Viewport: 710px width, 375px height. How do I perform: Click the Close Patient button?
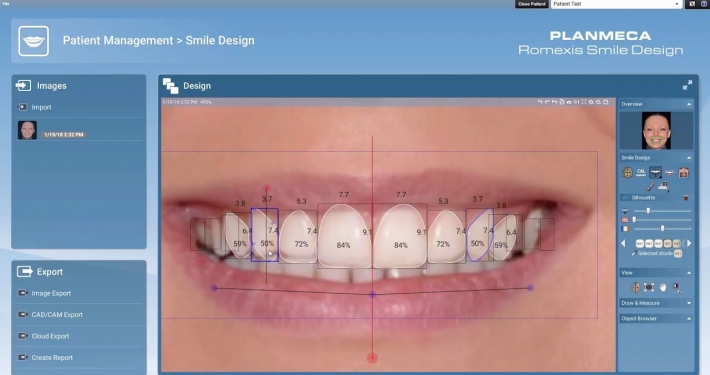pos(532,4)
